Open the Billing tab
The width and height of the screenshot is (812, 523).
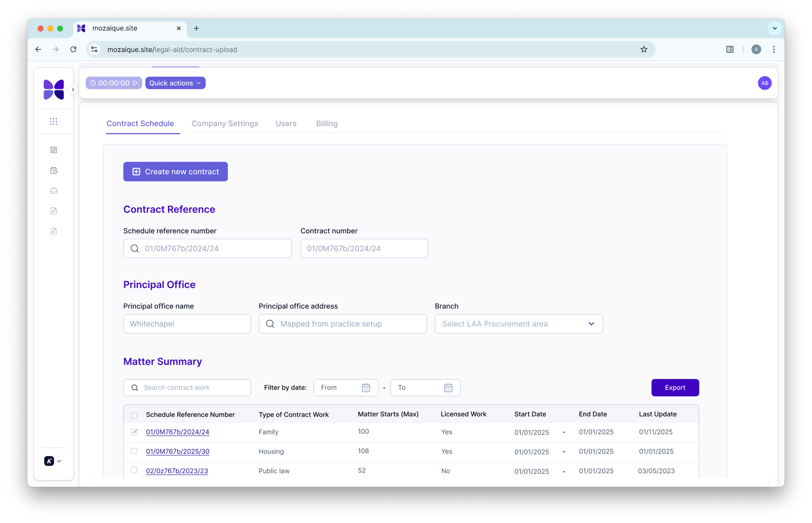(x=327, y=124)
